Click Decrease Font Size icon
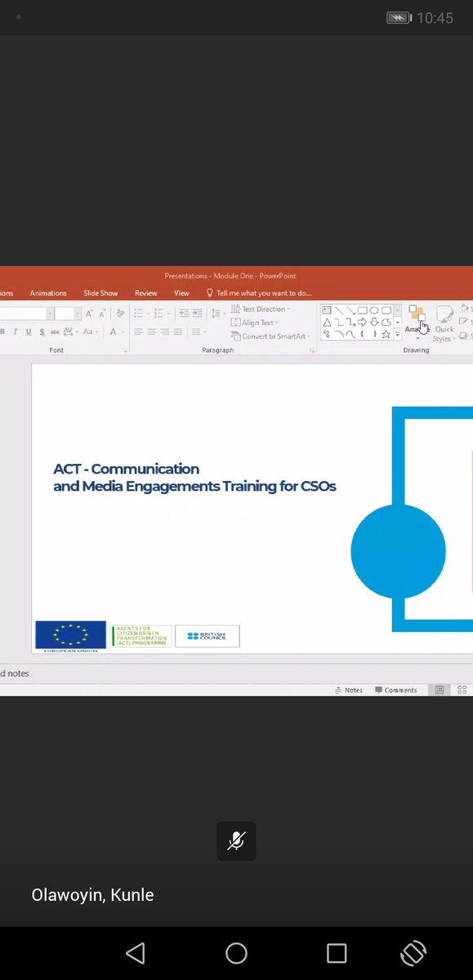473x980 pixels. point(101,314)
